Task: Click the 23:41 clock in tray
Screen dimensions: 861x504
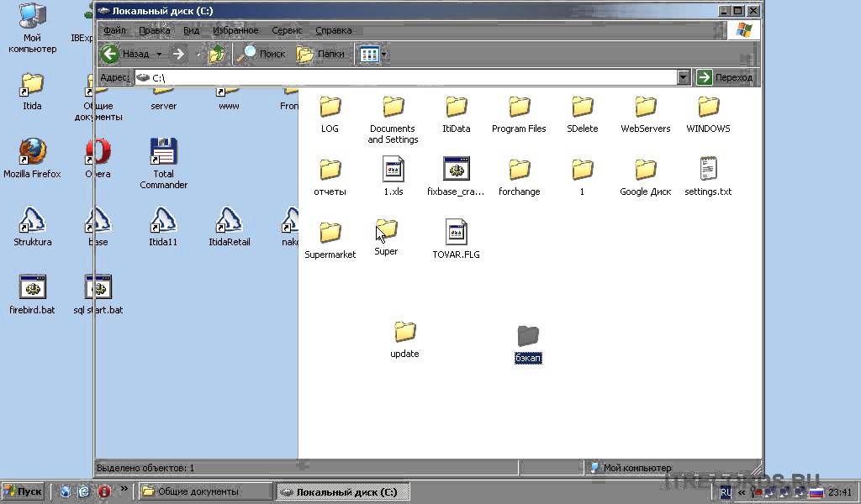Action: tap(840, 492)
